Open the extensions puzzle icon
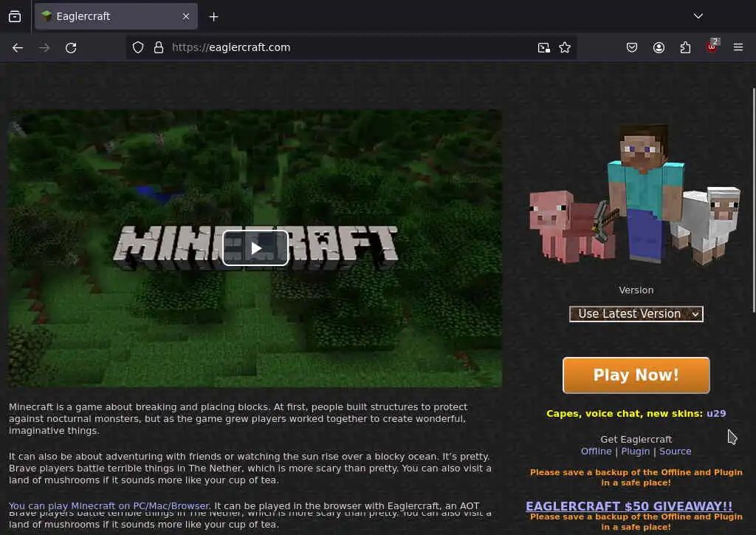Viewport: 756px width, 535px height. coord(685,47)
